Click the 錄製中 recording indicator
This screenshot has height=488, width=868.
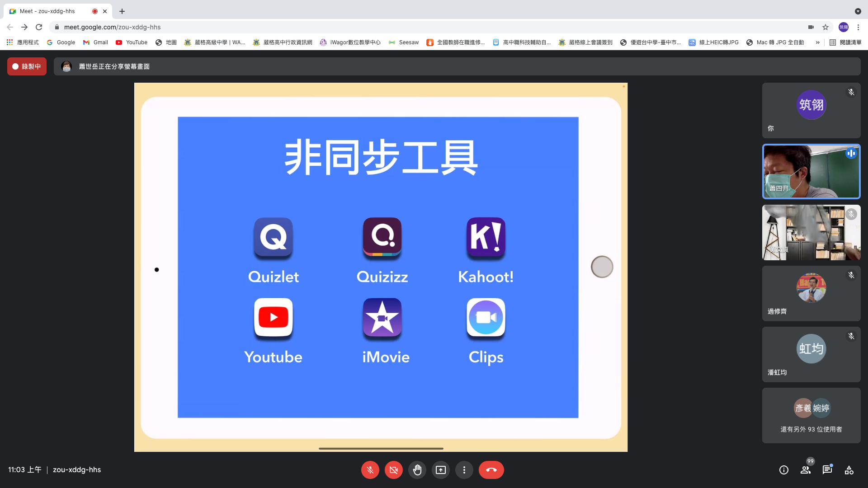coord(27,66)
